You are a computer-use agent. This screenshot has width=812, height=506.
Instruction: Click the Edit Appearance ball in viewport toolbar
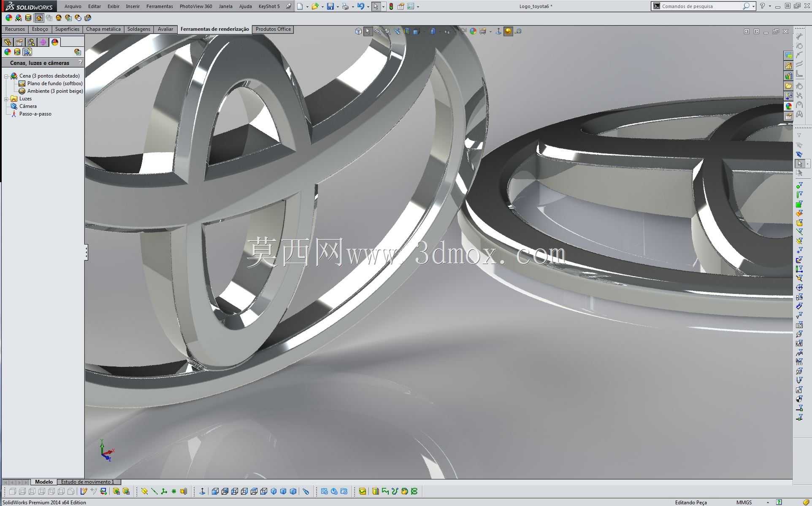tap(473, 31)
